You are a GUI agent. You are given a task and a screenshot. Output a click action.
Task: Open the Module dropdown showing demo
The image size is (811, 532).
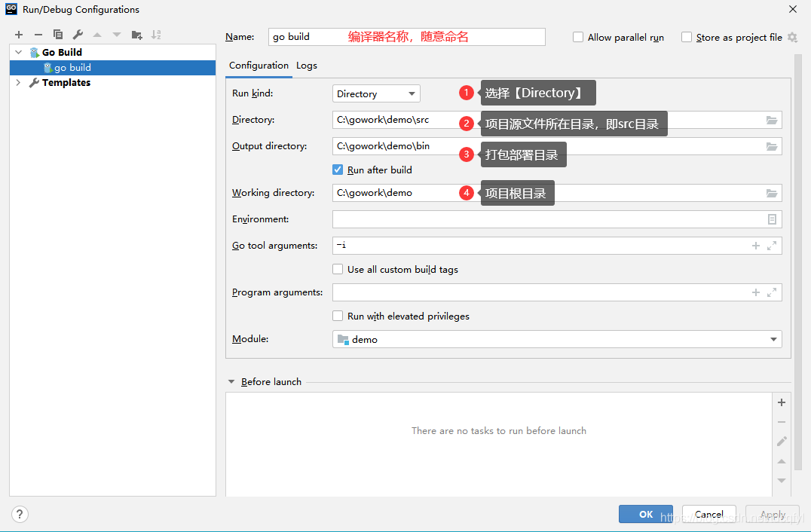(x=556, y=340)
